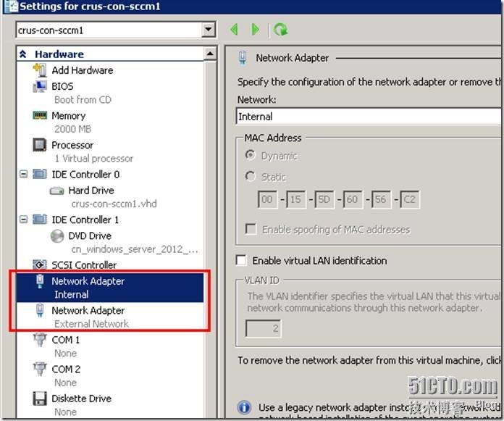Click the COM 2 port icon

[x=40, y=369]
